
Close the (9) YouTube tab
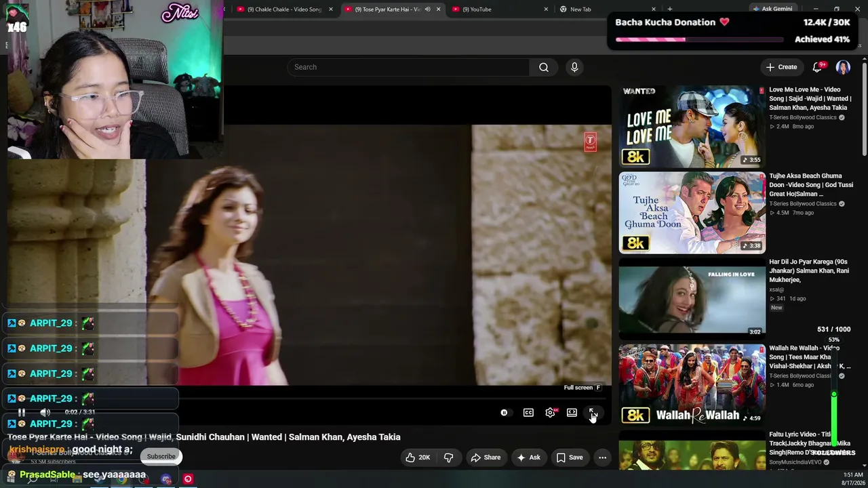pyautogui.click(x=546, y=9)
